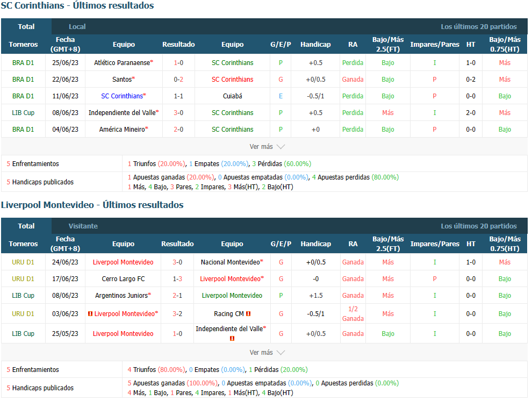The height and width of the screenshot is (401, 532).
Task: Click the Liverpool Montevideo - Últimos resultados heading
Action: (92, 205)
